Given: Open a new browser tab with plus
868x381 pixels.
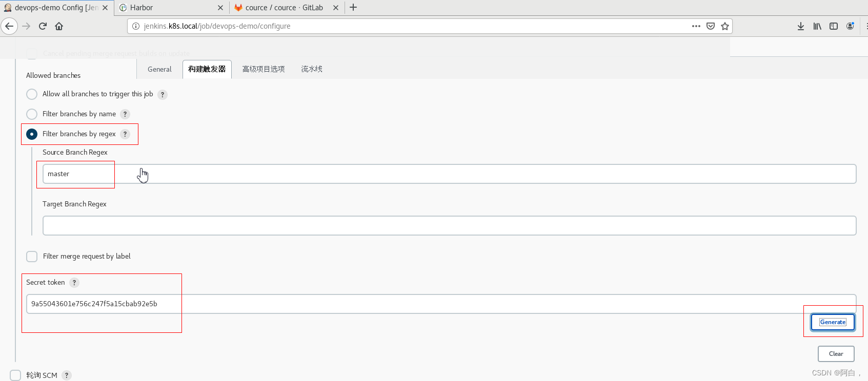Looking at the screenshot, I should pyautogui.click(x=353, y=8).
